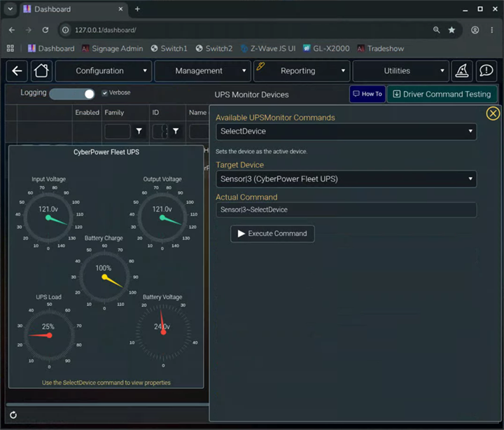
Task: Uncheck the Verbose checkbox
Action: (104, 93)
